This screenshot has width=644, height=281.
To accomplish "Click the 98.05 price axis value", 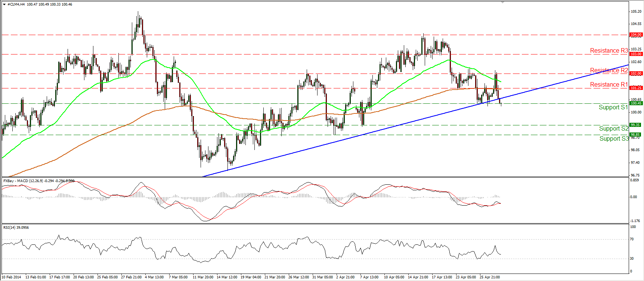I will (635, 150).
